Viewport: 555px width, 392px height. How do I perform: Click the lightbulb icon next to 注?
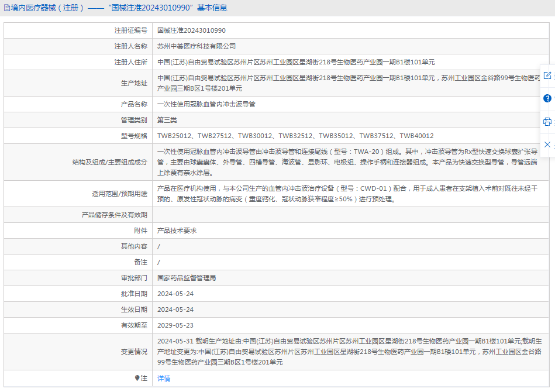(137, 378)
